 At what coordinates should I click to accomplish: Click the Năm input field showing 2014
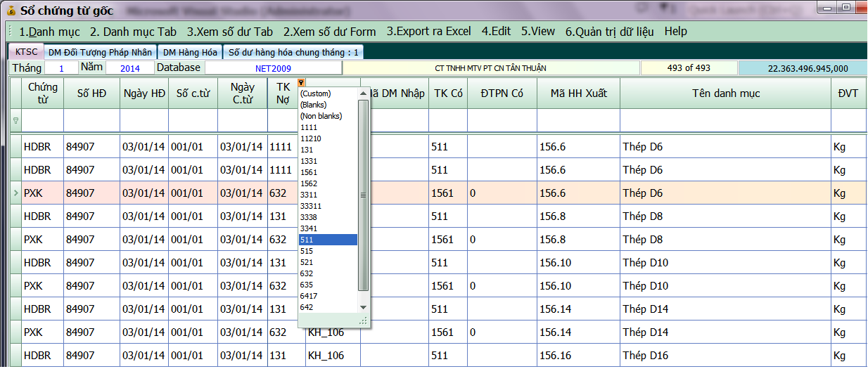click(130, 68)
